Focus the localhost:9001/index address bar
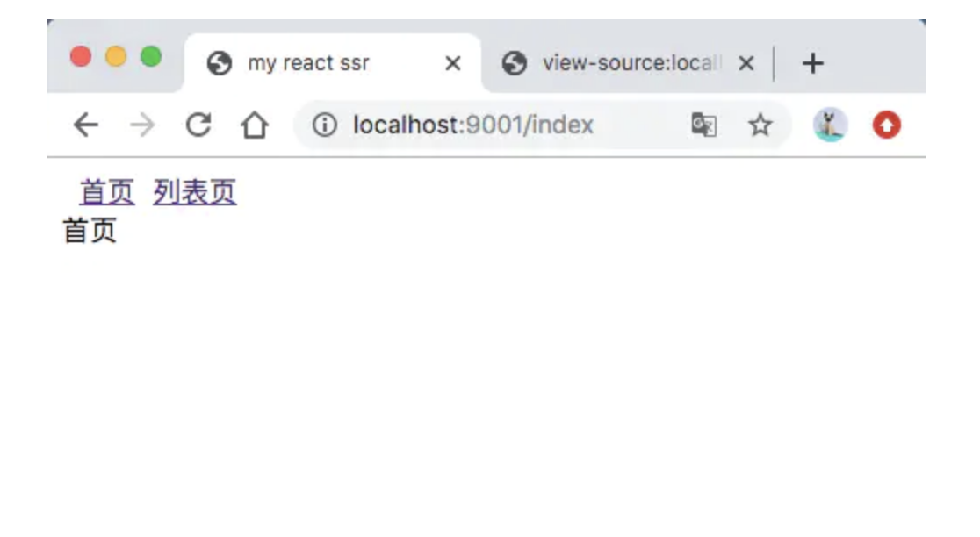Screen dimensions: 980x537 (474, 125)
